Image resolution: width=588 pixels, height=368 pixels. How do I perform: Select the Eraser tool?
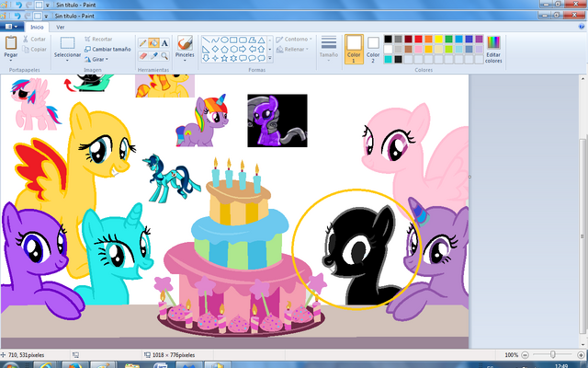[x=143, y=56]
